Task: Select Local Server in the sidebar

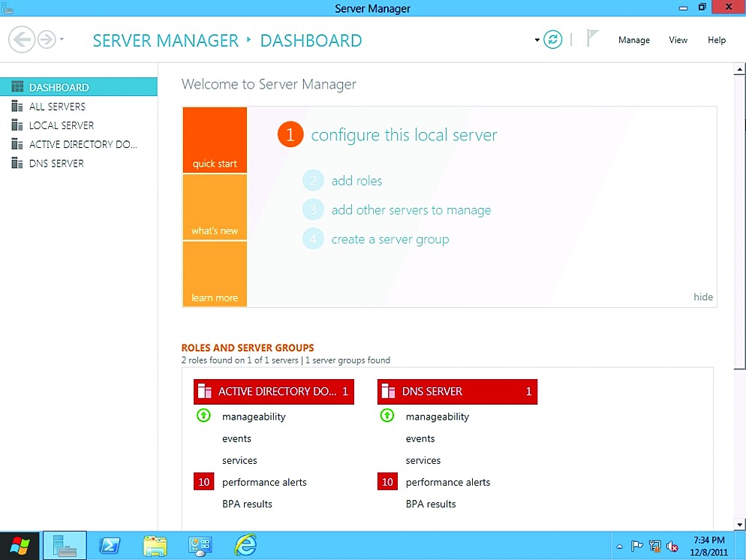Action: [x=62, y=125]
